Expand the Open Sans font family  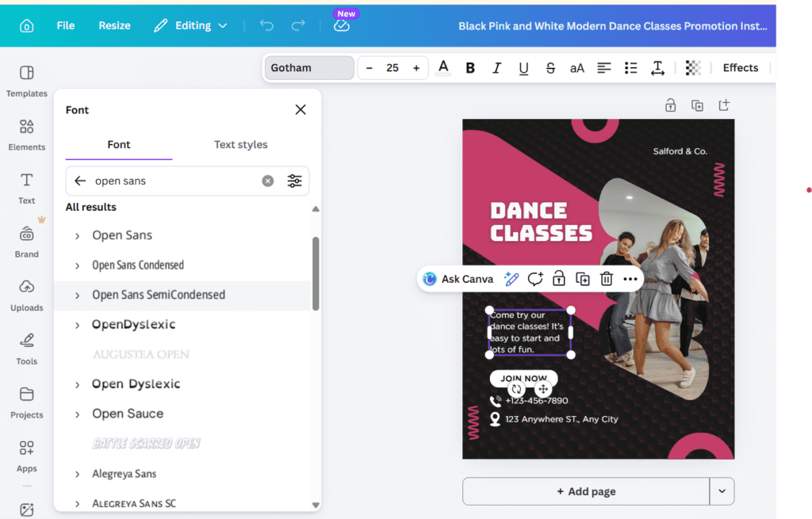(78, 235)
